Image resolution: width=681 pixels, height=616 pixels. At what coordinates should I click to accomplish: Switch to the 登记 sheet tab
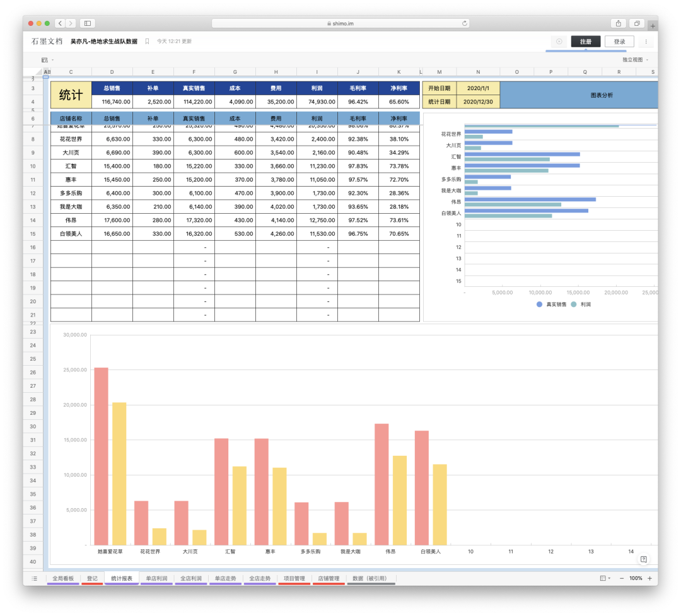[92, 578]
